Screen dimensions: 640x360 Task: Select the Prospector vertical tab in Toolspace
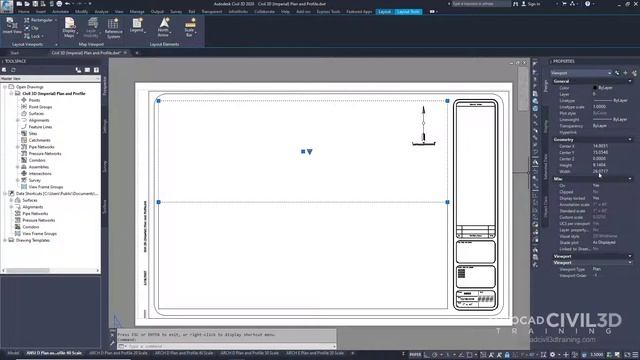point(104,86)
